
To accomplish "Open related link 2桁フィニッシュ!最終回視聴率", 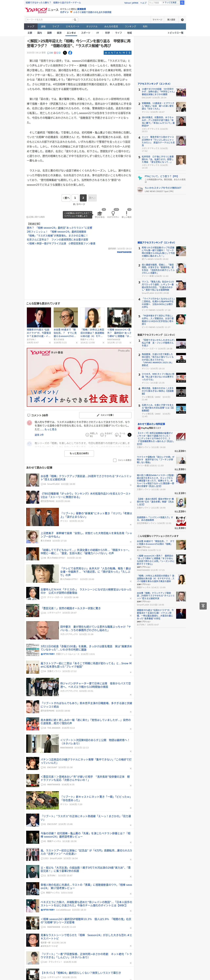I will [x=56, y=232].
